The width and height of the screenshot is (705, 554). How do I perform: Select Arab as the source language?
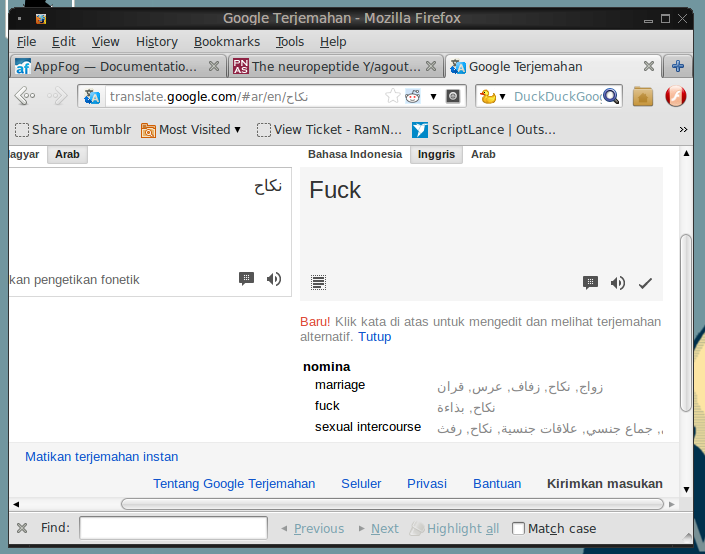point(67,154)
